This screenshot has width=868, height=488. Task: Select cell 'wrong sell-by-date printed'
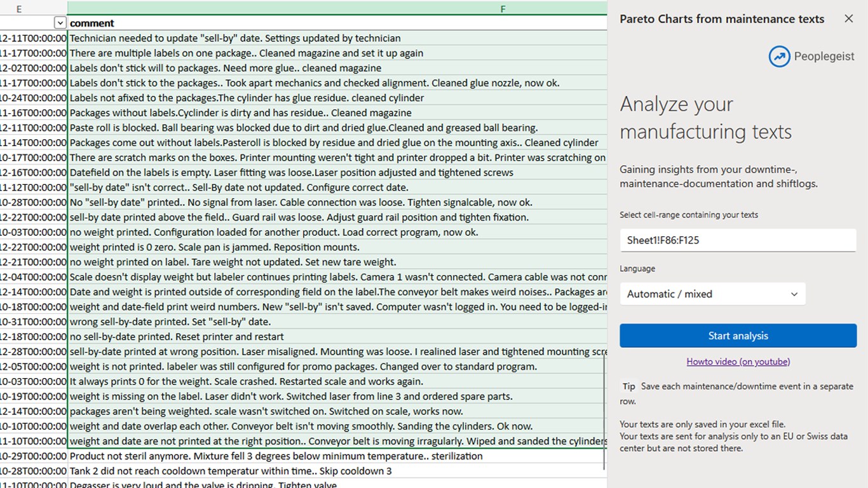point(337,322)
